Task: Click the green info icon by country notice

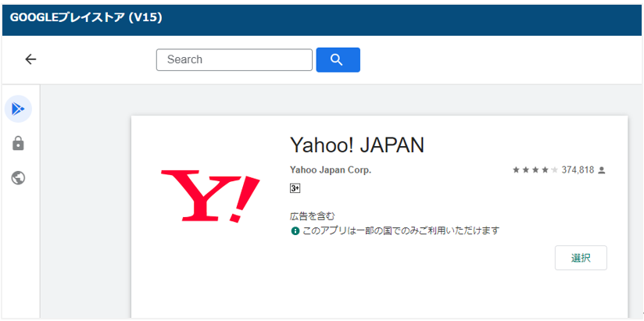Action: pyautogui.click(x=295, y=231)
